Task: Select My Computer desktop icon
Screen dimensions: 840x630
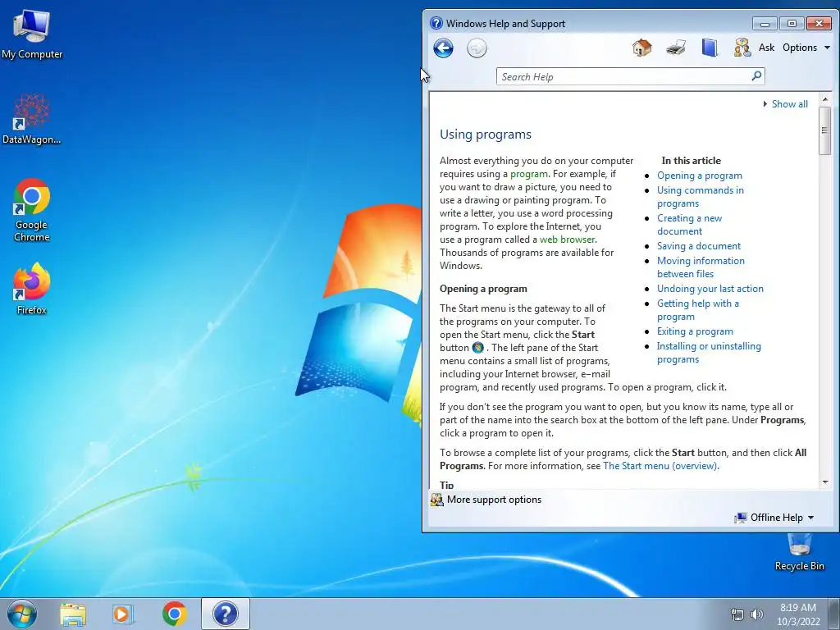Action: tap(32, 34)
